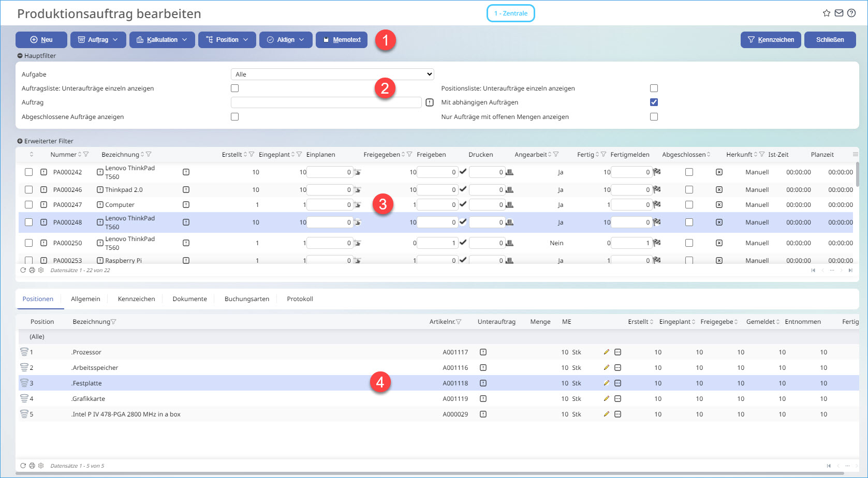The height and width of the screenshot is (478, 868).
Task: Select the row checkbox for PA000250
Action: pyautogui.click(x=29, y=243)
